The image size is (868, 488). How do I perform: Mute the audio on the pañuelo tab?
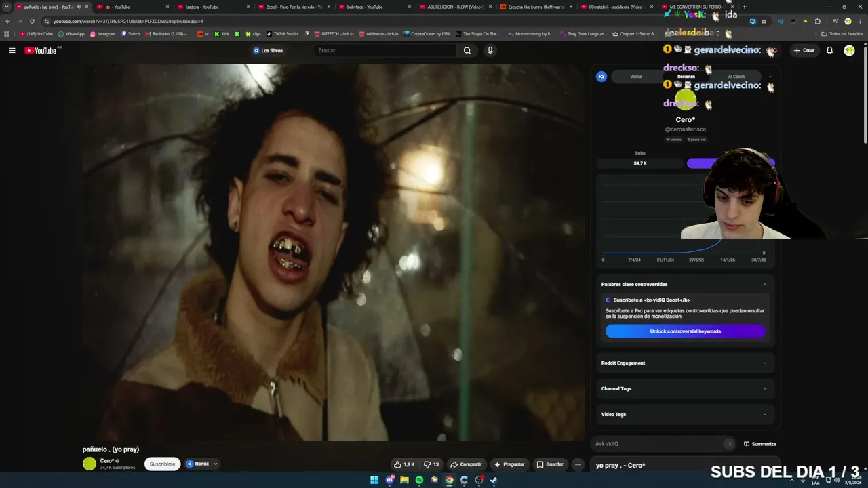coord(78,7)
